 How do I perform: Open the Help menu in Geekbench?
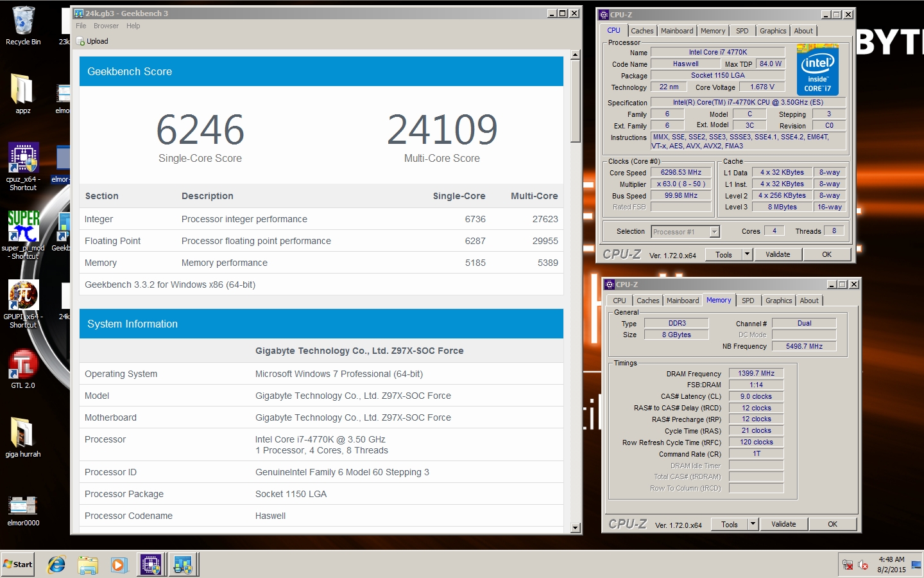coord(133,26)
